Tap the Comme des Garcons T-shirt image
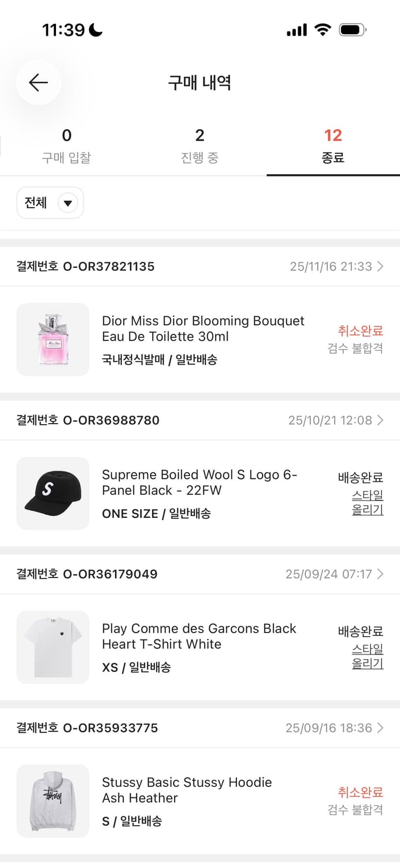400x868 pixels. click(x=53, y=647)
